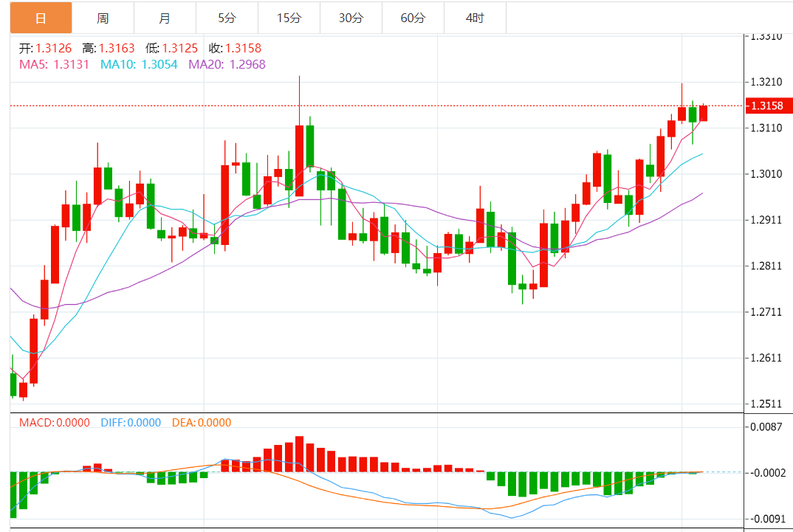Click the 1.2711 price axis label
Image resolution: width=793 pixels, height=532 pixels.
pos(766,311)
